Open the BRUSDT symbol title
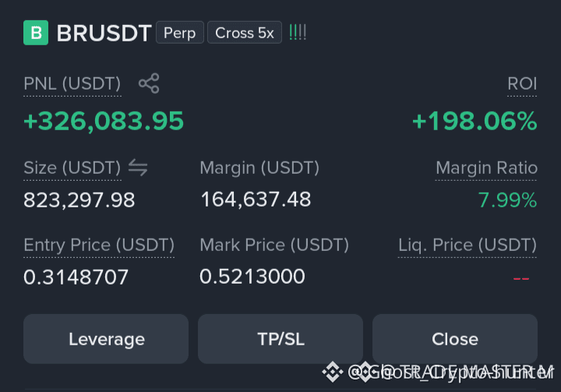Screen dimensions: 561x392 (x=104, y=34)
